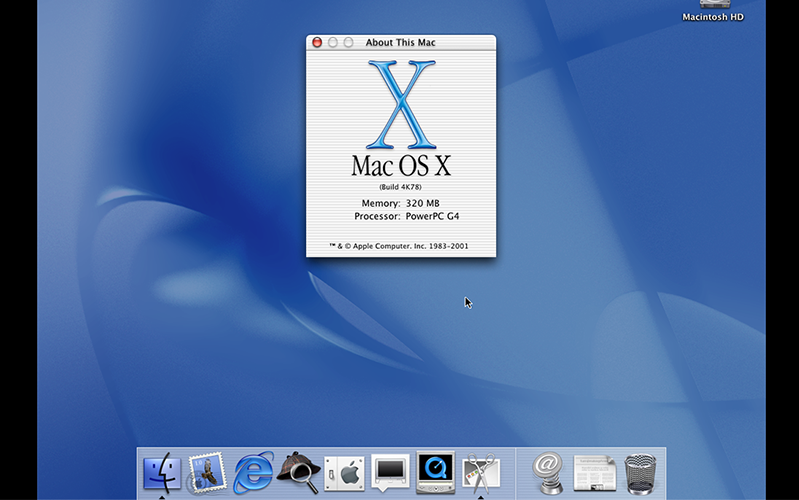Image resolution: width=799 pixels, height=500 pixels.
Task: Click the large blue X logo
Action: coord(401,104)
